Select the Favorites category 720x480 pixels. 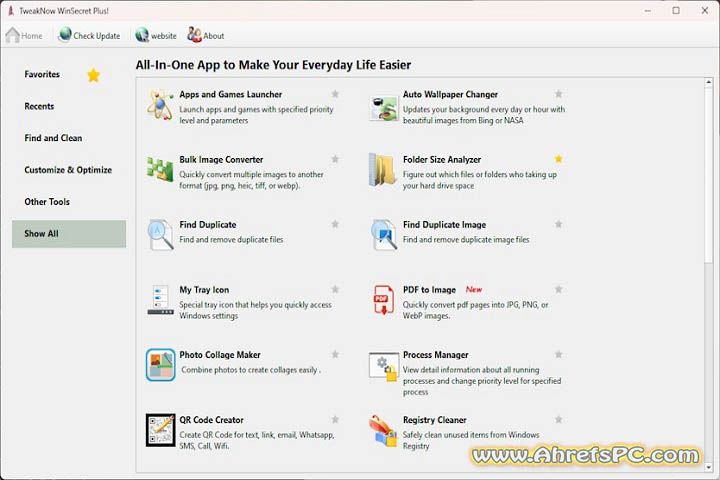pos(42,74)
